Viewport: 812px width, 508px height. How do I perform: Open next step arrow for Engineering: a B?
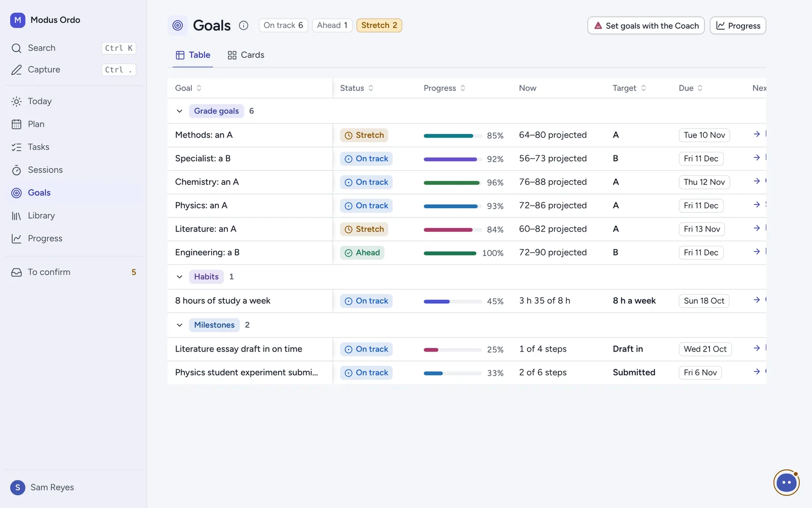(757, 251)
